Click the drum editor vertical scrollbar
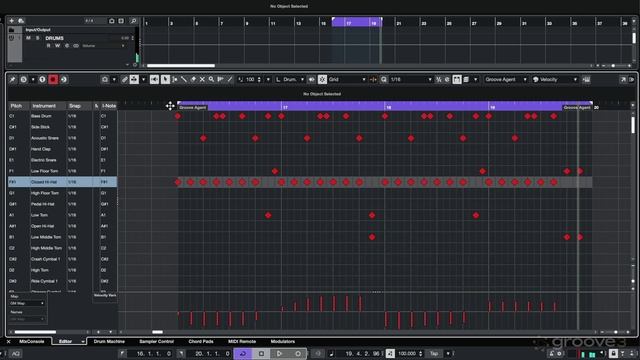Viewport: 640px width, 360px height. (x=633, y=124)
